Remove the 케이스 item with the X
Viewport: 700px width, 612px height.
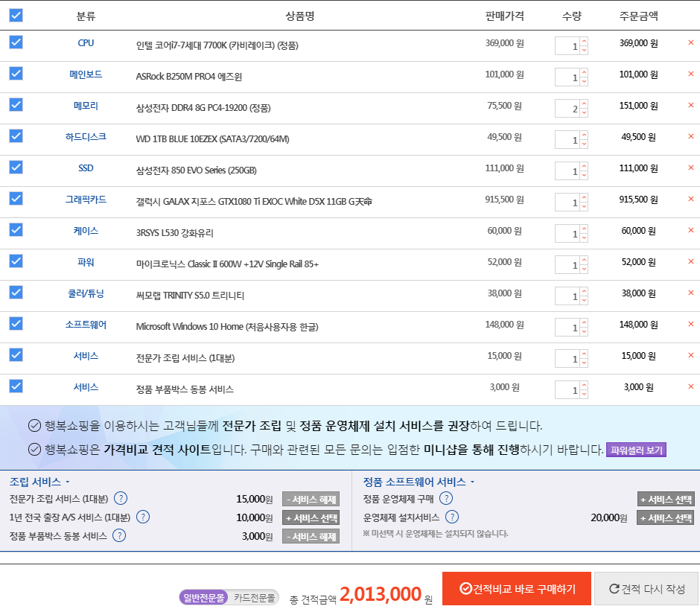pos(690,230)
